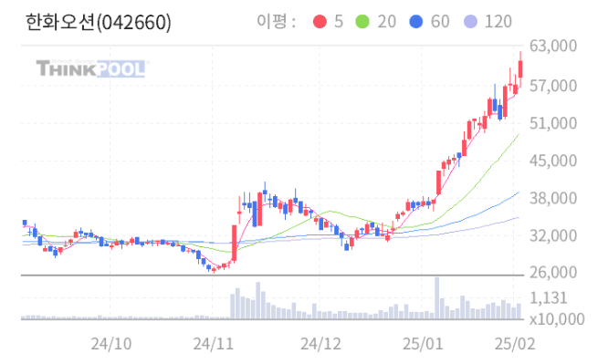Click the 38,000 price axis label
This screenshot has width=598, height=364.
553,198
